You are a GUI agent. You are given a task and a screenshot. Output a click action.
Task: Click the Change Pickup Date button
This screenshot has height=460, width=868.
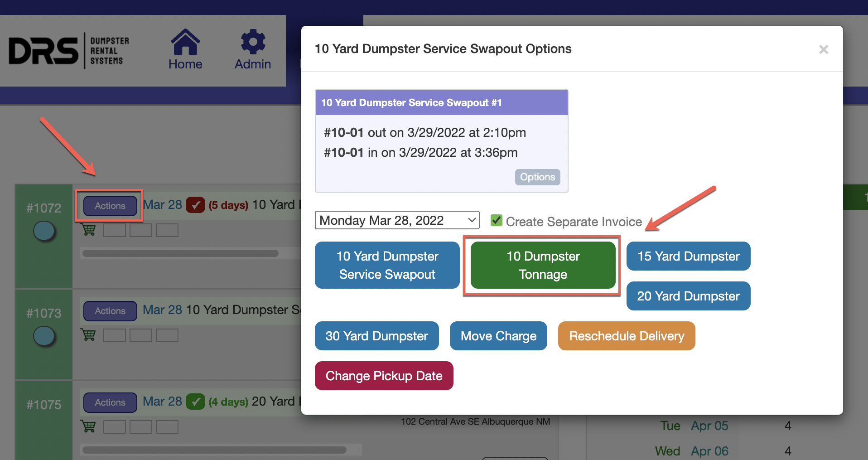[x=384, y=376]
